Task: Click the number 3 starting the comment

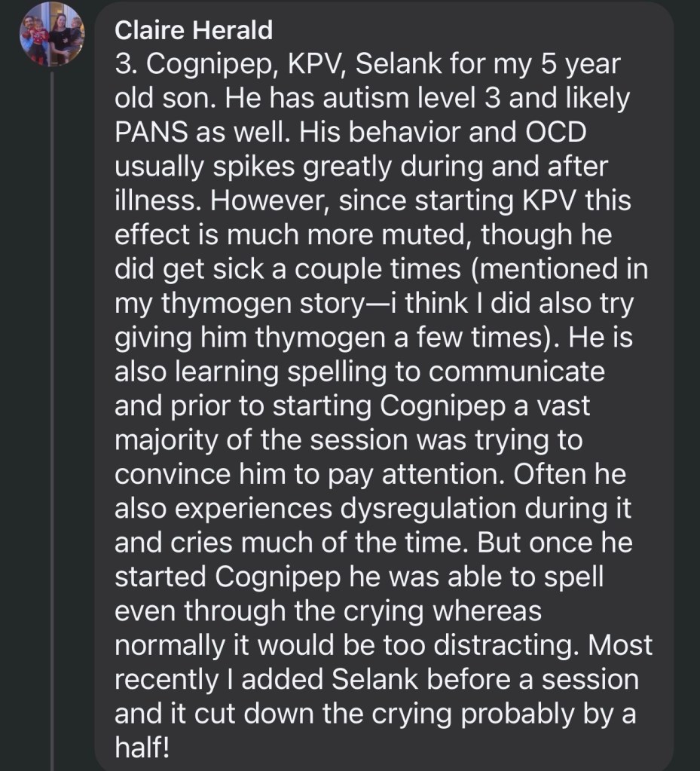Action: [123, 66]
